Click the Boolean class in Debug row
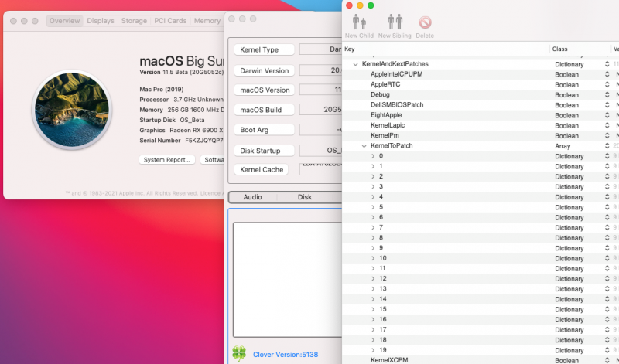This screenshot has height=364, width=619. [x=566, y=95]
